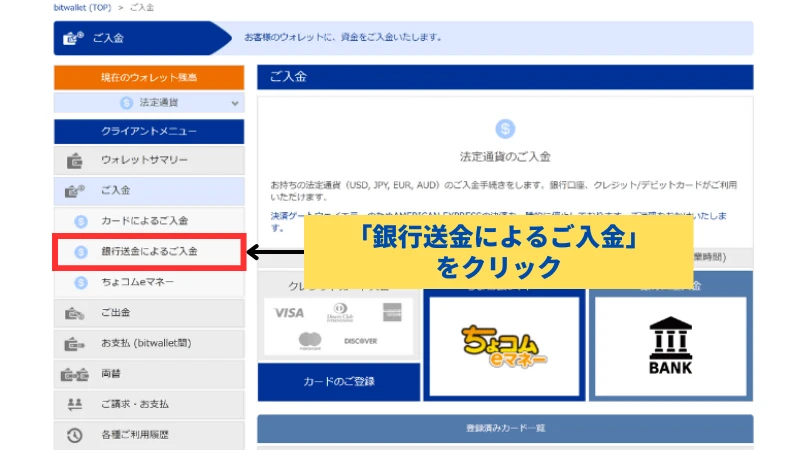The width and height of the screenshot is (800, 450).
Task: Open ご出金 menu item
Action: click(149, 313)
